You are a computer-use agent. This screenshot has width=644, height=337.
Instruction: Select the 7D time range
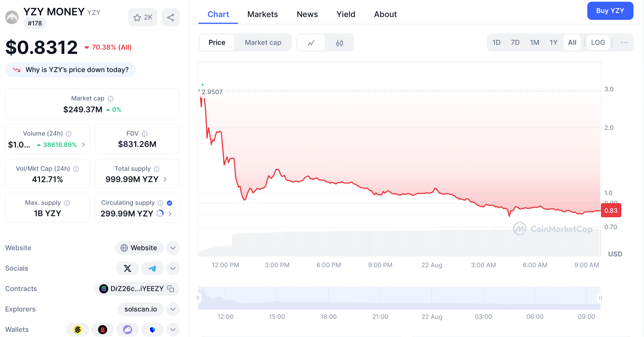[x=515, y=43]
